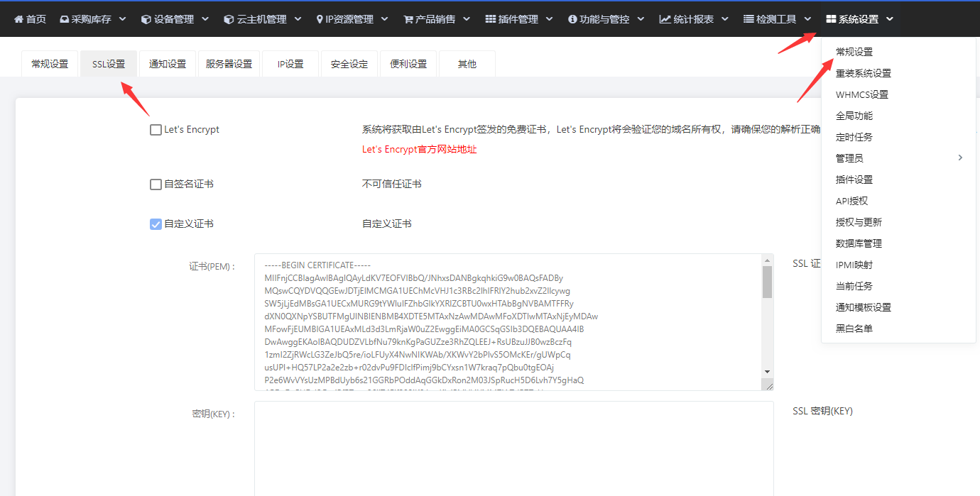Click the chart icon of 统计报表

click(x=665, y=19)
